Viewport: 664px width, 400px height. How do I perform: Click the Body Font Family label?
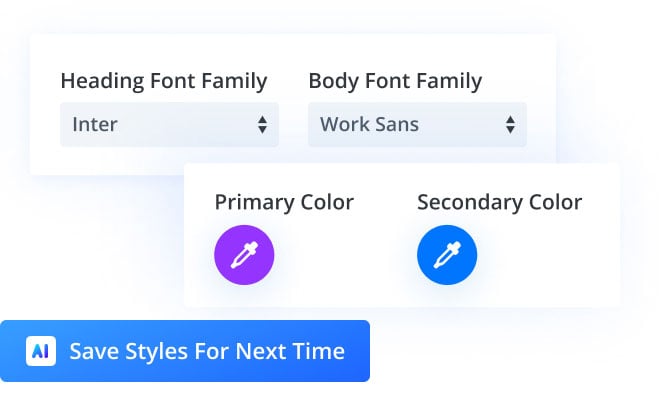click(395, 81)
